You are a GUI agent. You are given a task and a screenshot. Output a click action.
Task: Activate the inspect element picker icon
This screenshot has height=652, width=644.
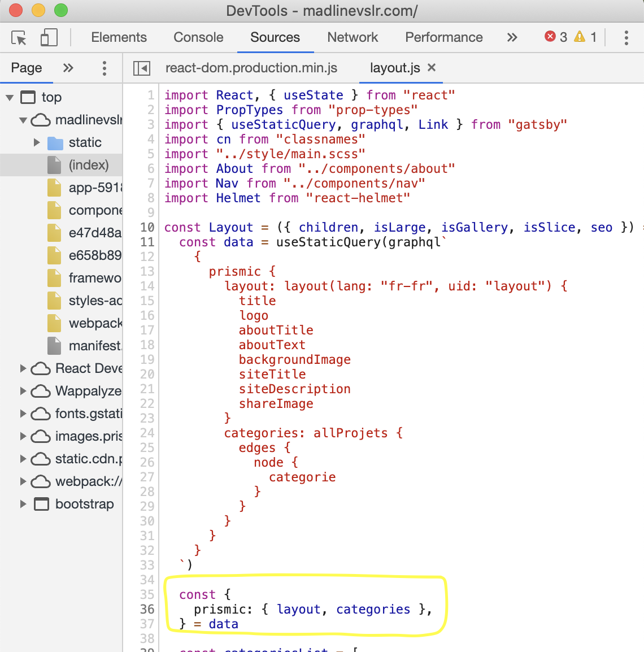click(19, 38)
